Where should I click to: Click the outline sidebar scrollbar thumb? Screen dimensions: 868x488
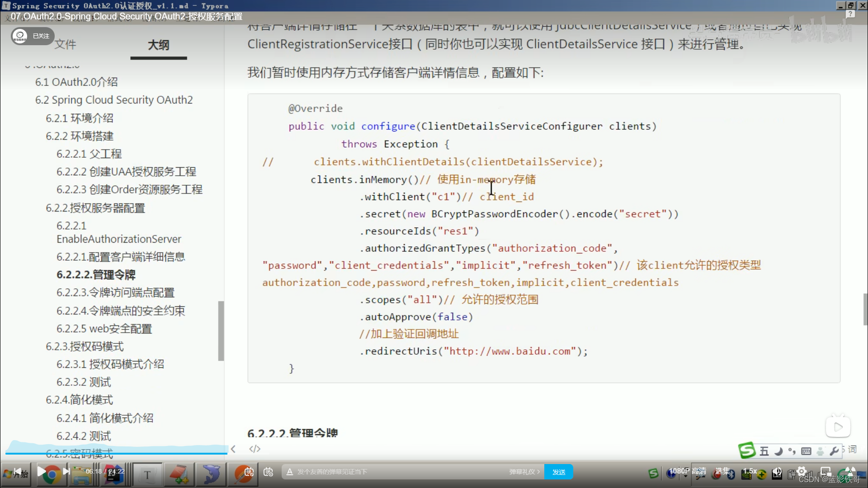pyautogui.click(x=221, y=331)
